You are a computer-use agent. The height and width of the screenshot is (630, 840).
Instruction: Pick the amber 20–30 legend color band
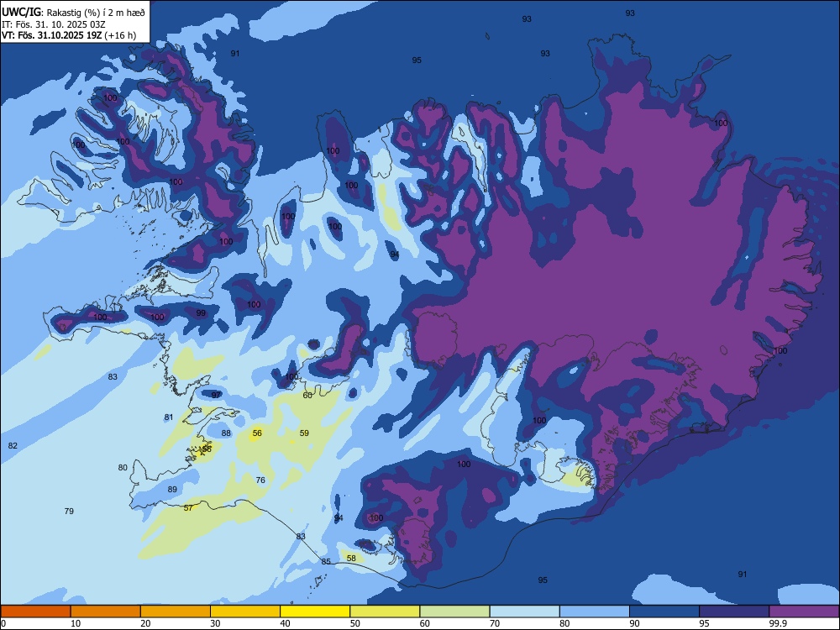(176, 612)
